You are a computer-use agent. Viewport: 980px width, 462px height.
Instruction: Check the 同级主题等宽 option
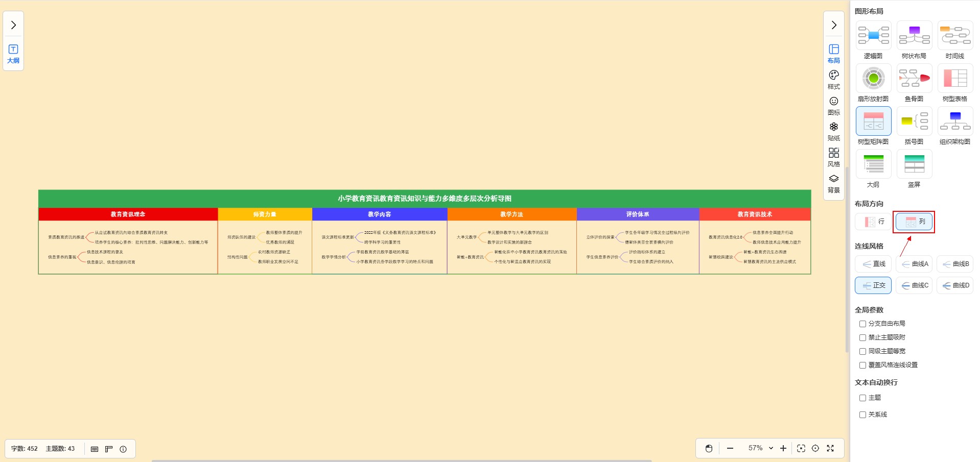[862, 351]
